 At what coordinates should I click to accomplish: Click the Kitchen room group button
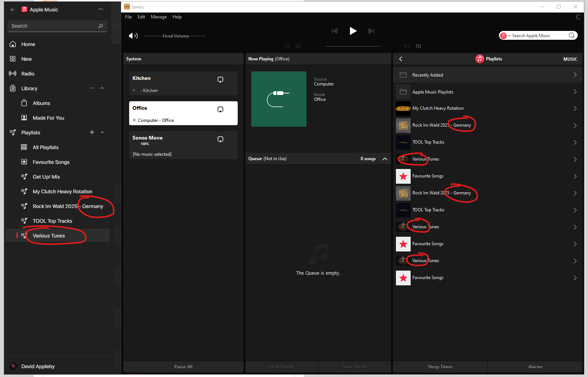click(220, 80)
